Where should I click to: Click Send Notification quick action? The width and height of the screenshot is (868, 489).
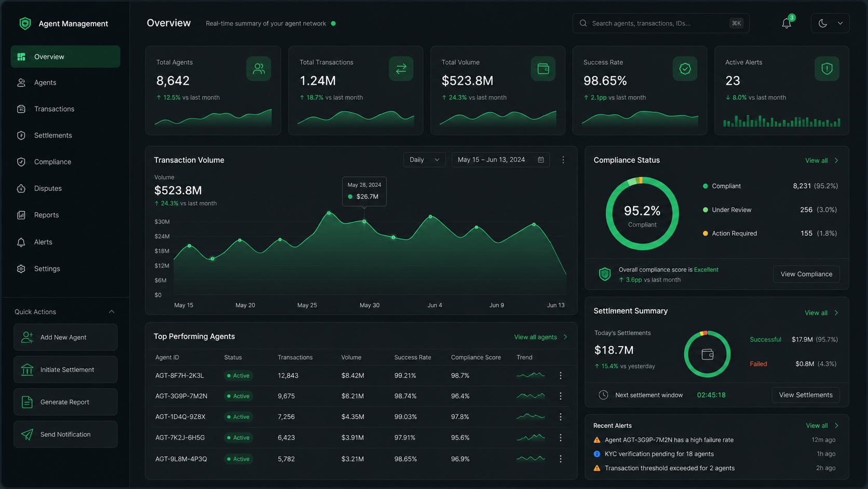(65, 434)
